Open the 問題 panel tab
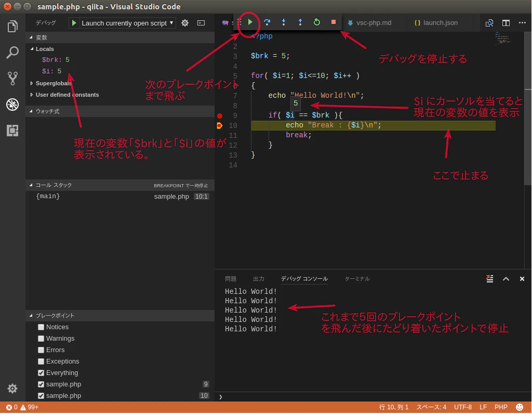Viewport: 532px width, 414px height. point(231,279)
